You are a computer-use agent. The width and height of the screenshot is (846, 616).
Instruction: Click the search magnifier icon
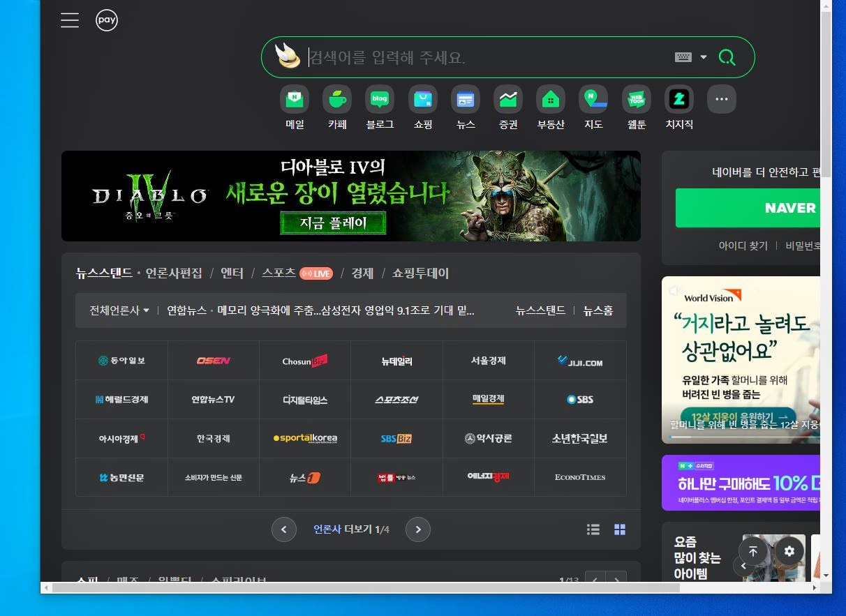click(x=727, y=57)
